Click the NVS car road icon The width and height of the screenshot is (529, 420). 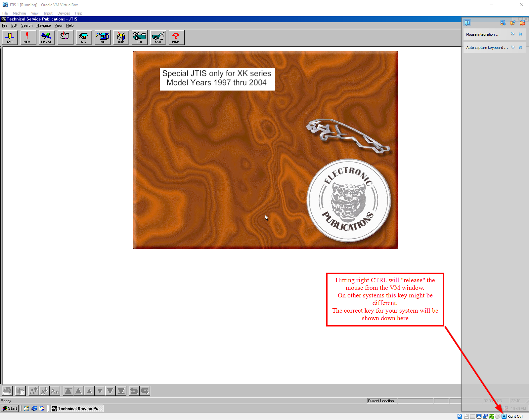158,37
